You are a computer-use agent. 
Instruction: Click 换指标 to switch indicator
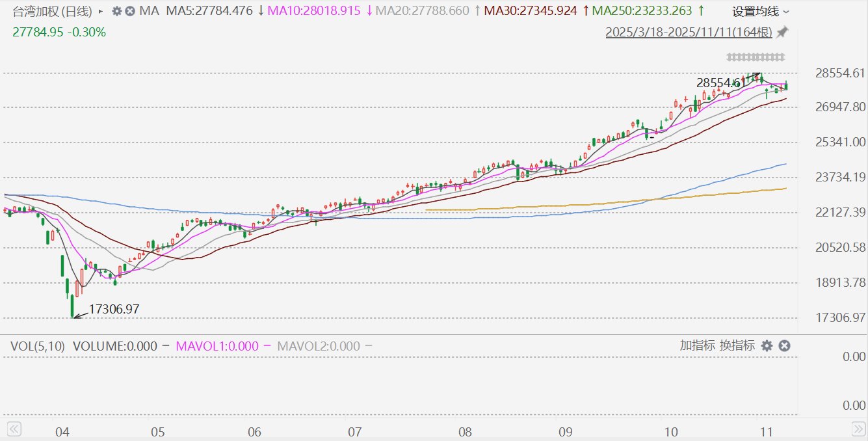click(737, 346)
